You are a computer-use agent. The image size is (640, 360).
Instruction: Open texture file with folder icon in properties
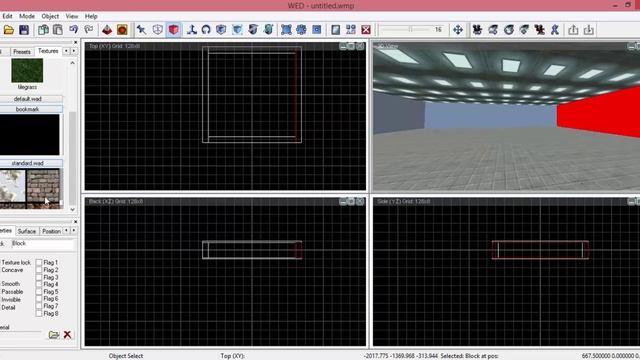54,335
